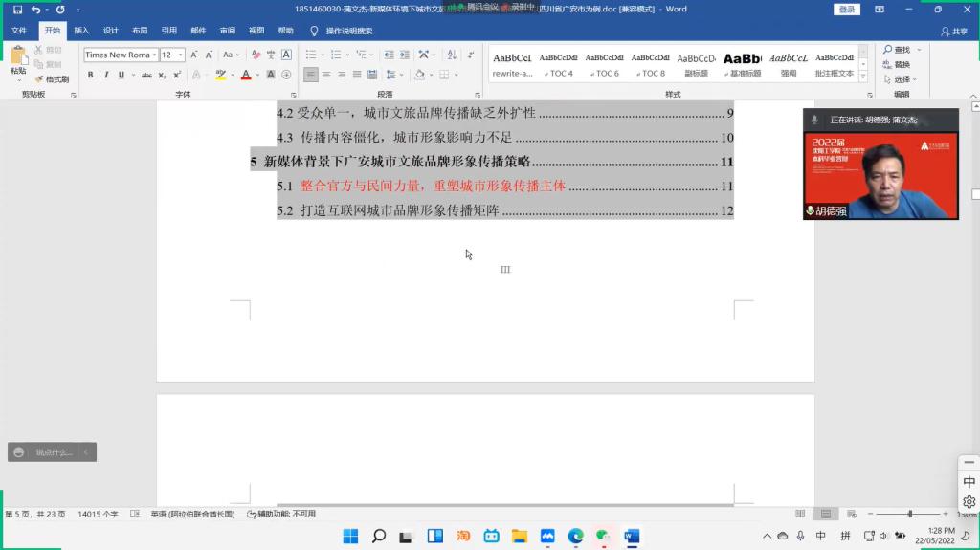Click the TOC entry 5.2 打造互联网城市品牌形象传播矩阵
The image size is (980, 550).
click(x=505, y=210)
